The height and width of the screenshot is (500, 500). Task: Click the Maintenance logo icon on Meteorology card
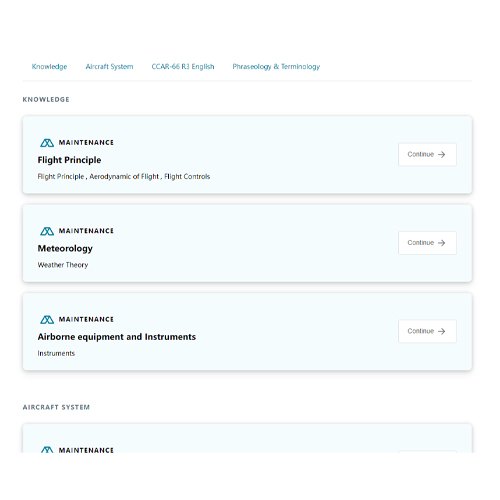47,231
